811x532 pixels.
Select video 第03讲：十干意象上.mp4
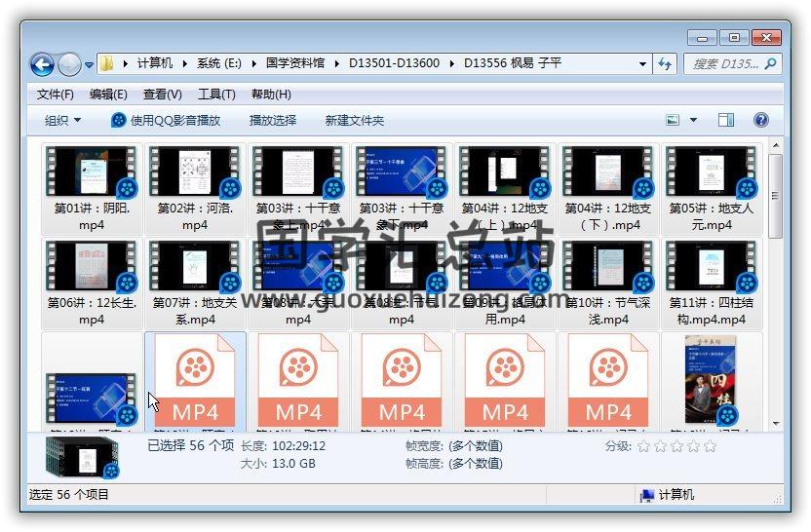[x=298, y=189]
